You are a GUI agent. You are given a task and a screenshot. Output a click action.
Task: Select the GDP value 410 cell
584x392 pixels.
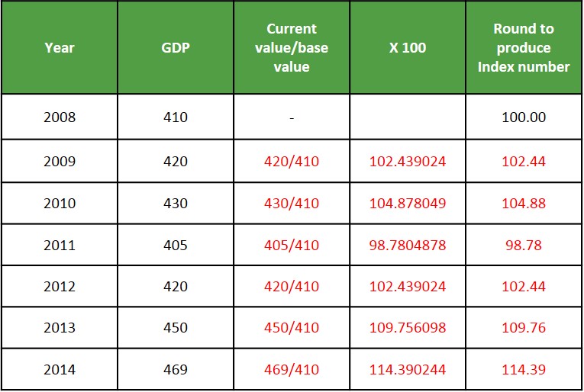tap(176, 117)
